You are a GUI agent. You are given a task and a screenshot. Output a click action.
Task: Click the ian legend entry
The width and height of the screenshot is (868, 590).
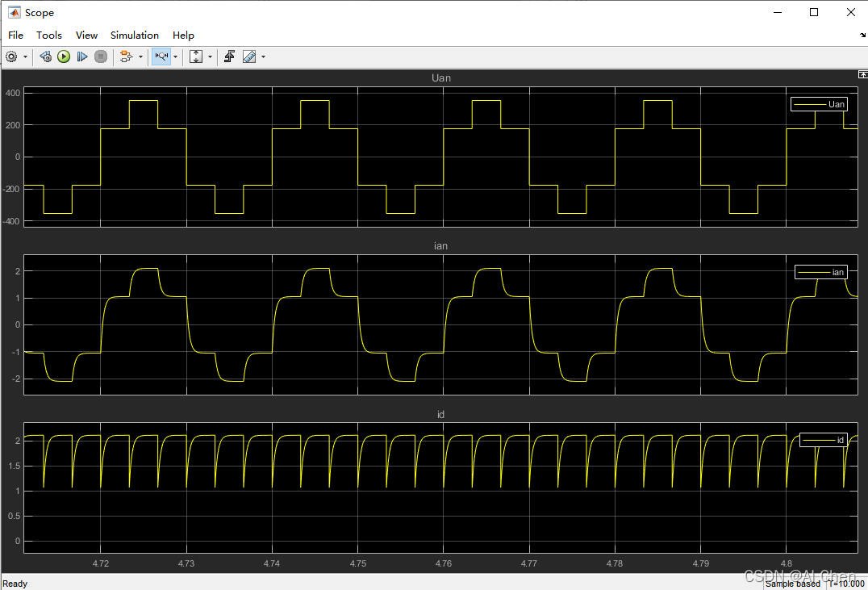tap(821, 272)
